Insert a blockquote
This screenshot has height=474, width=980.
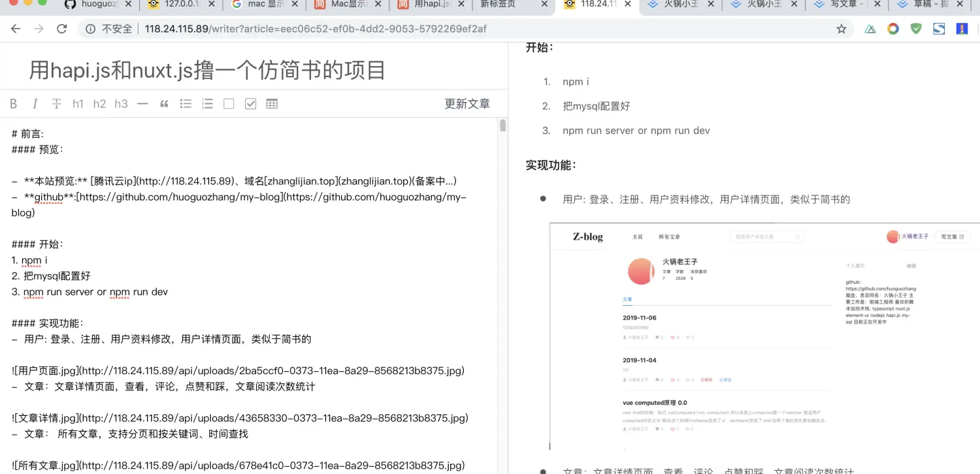click(x=164, y=104)
